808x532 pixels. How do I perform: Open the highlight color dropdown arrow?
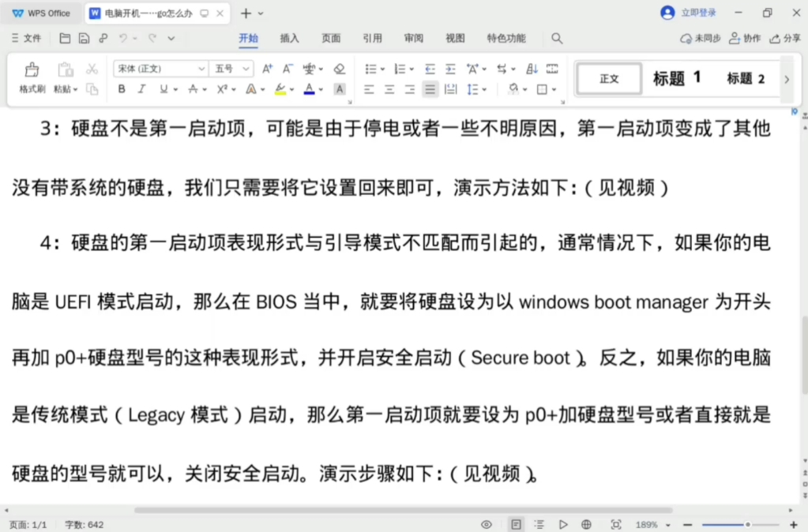coord(291,90)
